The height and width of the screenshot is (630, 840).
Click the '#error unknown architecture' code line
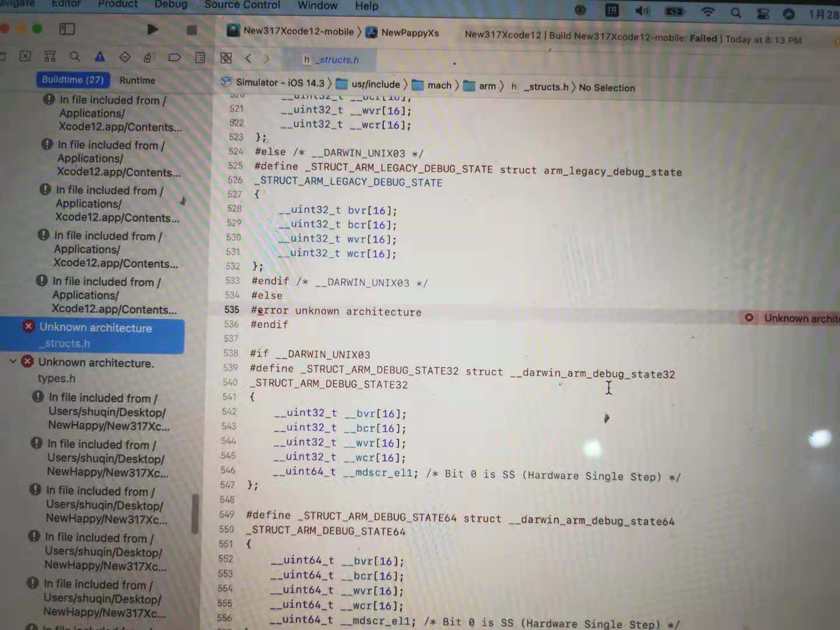tap(336, 311)
